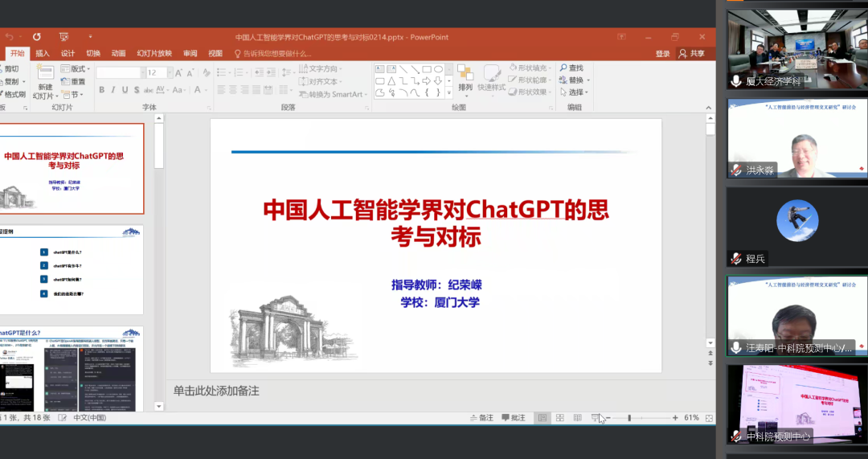Switch to the 幻灯片放映 (Slide Show) tab
This screenshot has width=868, height=459.
point(154,53)
